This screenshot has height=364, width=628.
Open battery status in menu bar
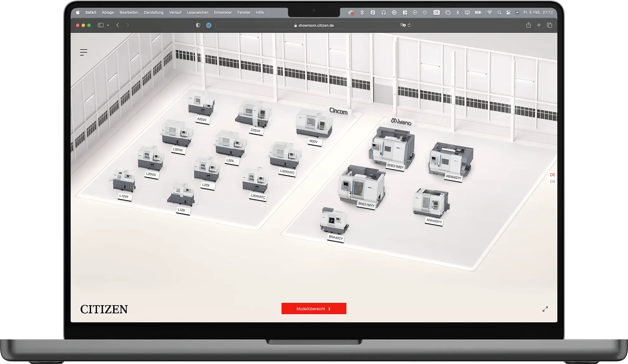coord(478,12)
